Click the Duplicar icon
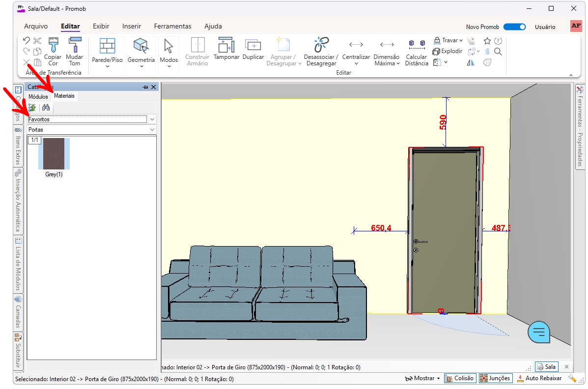 [253, 46]
